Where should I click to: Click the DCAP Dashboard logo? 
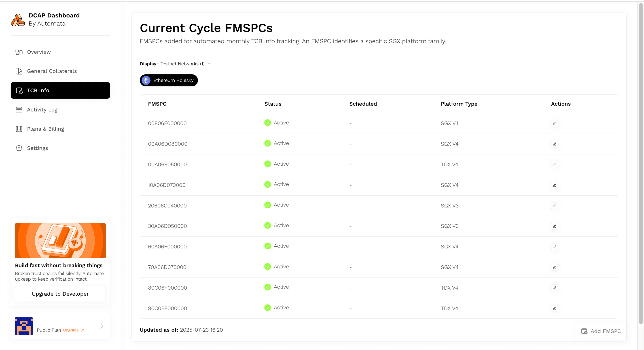click(18, 20)
